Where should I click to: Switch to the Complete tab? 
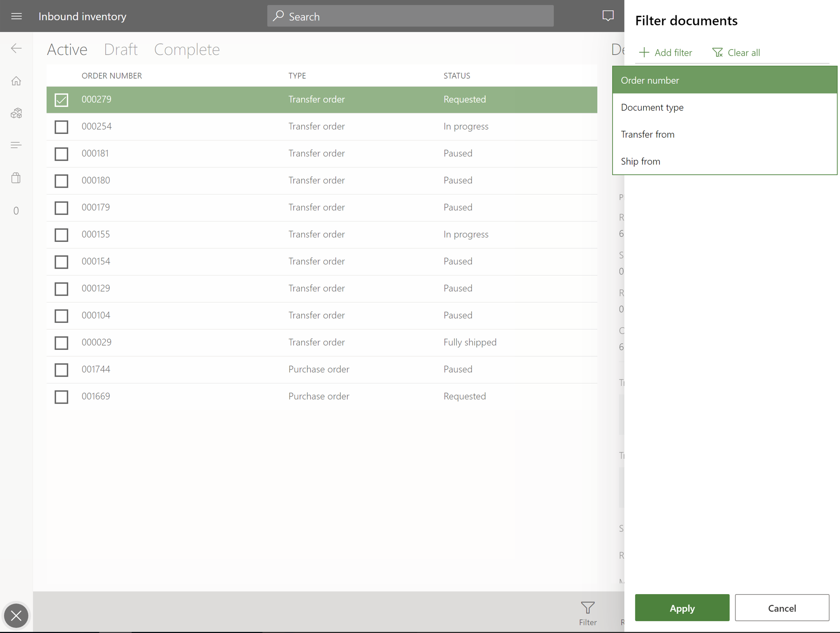187,49
